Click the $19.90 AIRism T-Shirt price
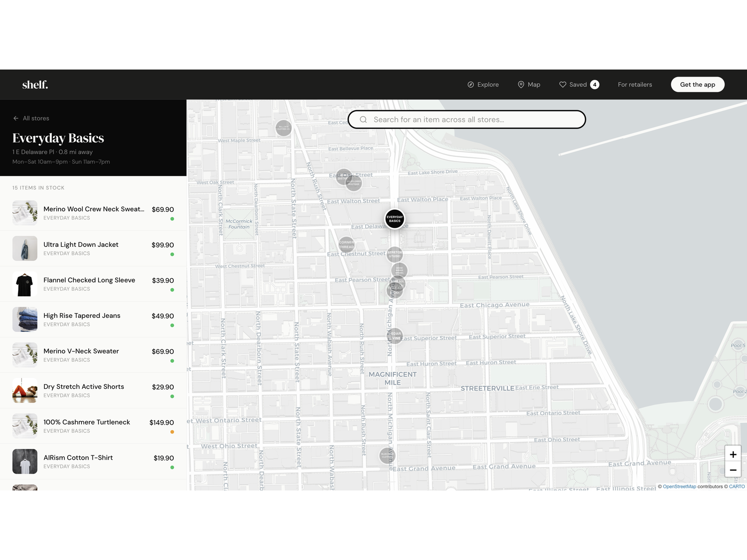The height and width of the screenshot is (560, 747). coord(164,458)
